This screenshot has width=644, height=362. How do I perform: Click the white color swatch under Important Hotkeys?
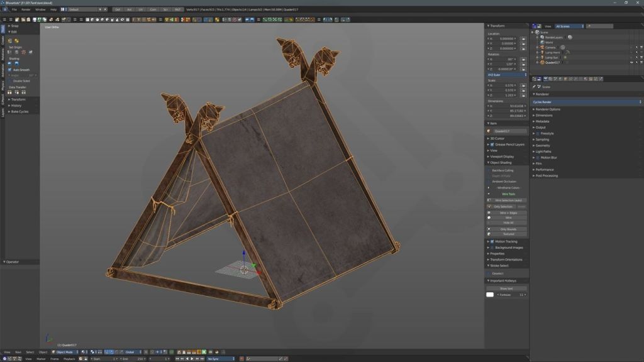pyautogui.click(x=490, y=294)
